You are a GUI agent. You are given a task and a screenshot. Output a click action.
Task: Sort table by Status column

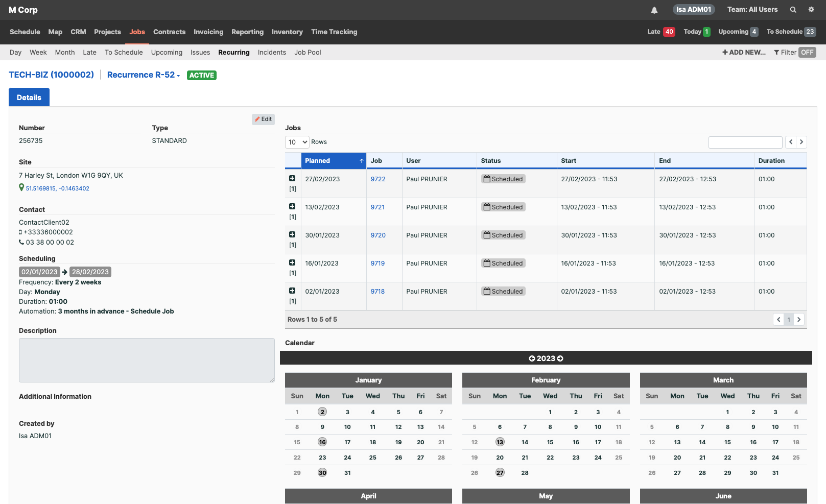pyautogui.click(x=516, y=161)
